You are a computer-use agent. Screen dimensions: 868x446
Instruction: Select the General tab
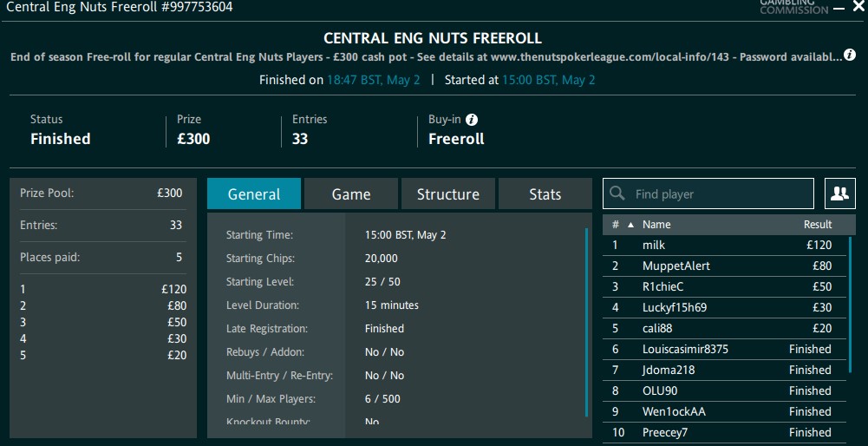(x=254, y=194)
